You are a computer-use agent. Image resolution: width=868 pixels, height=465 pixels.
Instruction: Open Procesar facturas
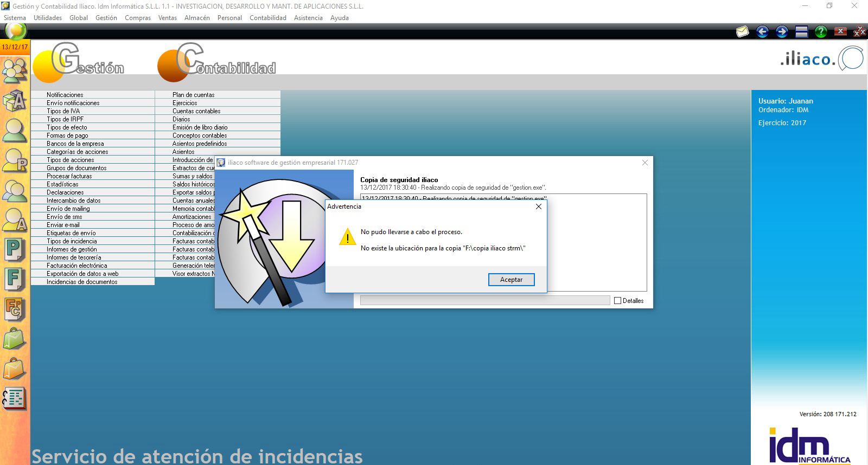click(x=93, y=176)
